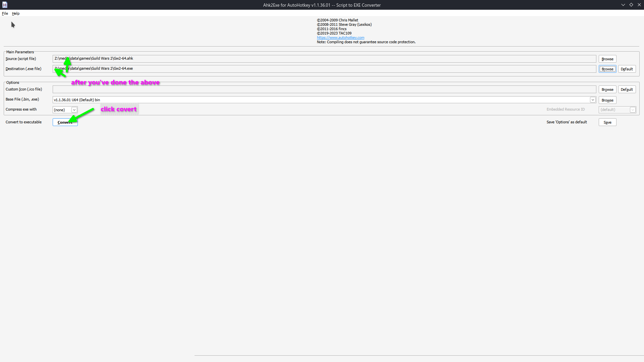Click the Ahk2Exe application icon in the title bar

click(5, 5)
